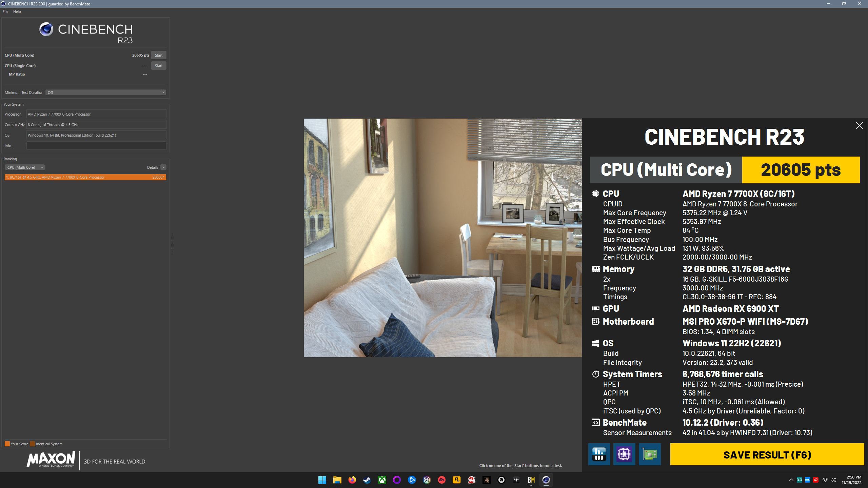The width and height of the screenshot is (868, 488).
Task: Click the purple ring taskbar app icon
Action: point(397,480)
